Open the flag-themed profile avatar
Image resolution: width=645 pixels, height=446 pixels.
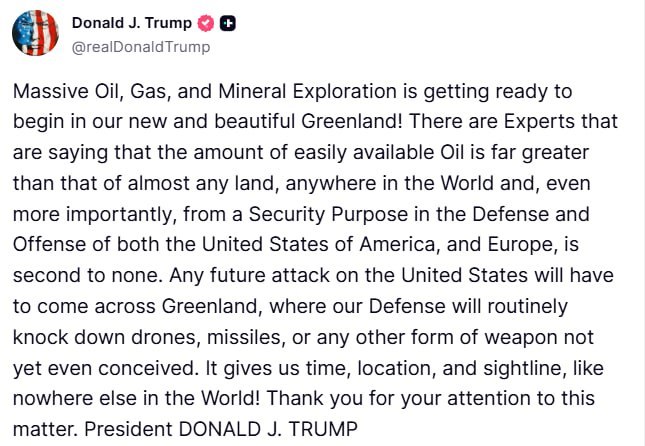point(35,33)
